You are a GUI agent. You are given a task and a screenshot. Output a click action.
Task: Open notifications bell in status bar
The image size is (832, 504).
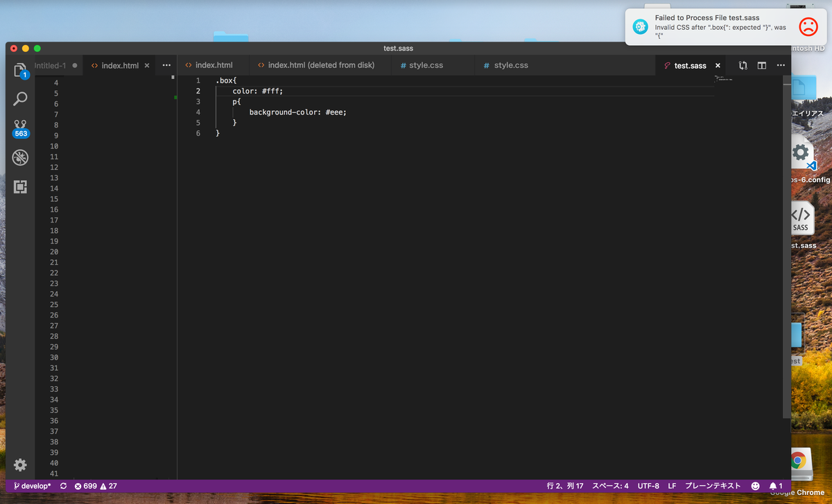(x=776, y=486)
